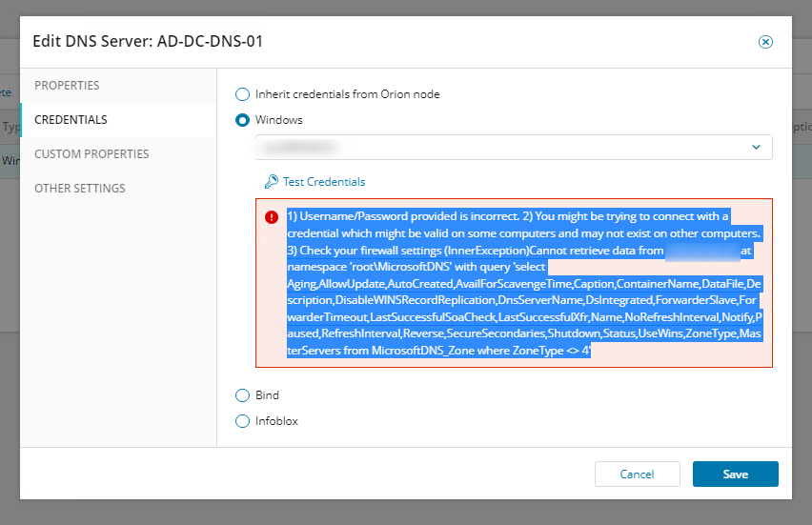Screen dimensions: 812x525
Task: Cancel editing the DNS server
Action: [637, 474]
